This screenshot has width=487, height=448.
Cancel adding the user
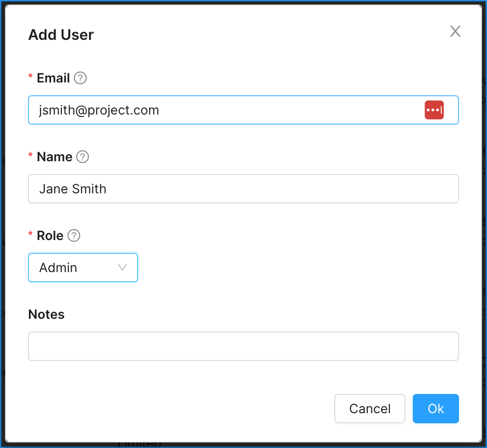tap(370, 409)
